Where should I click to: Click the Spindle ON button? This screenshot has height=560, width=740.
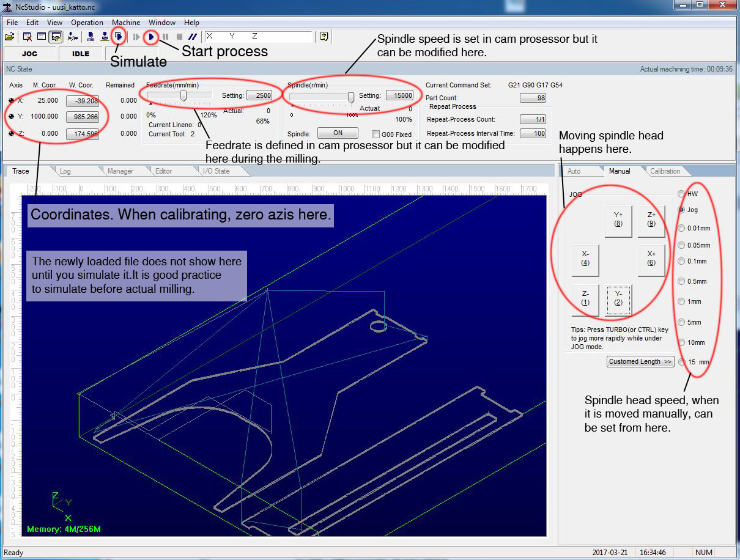(x=338, y=133)
